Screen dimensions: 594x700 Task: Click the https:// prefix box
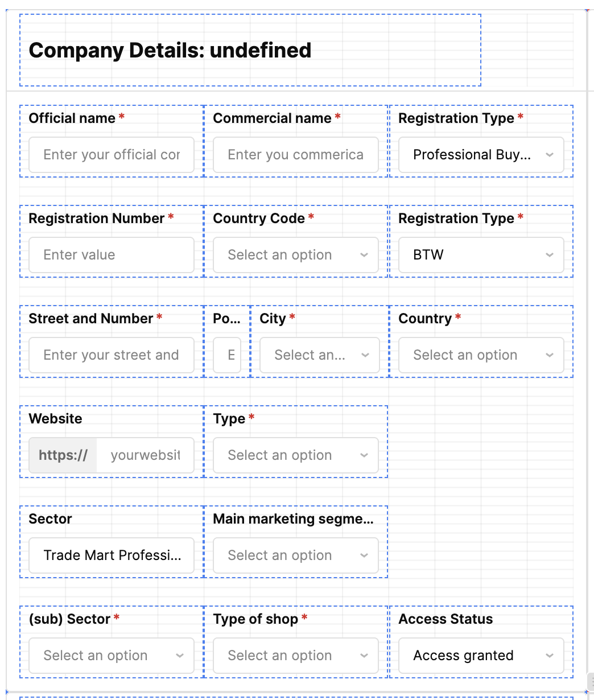[63, 455]
